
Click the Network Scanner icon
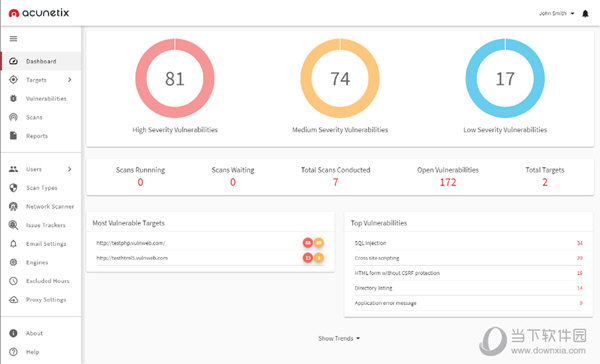[13, 206]
